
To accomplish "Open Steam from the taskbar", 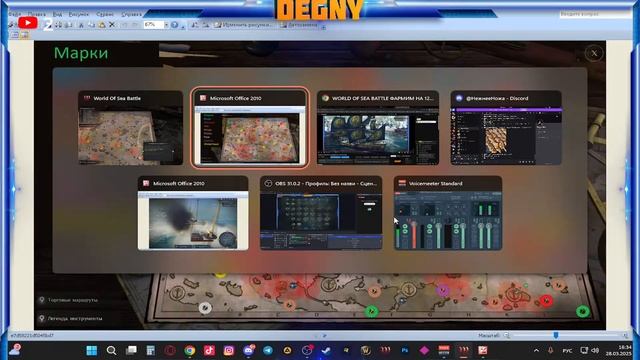I will click(326, 350).
